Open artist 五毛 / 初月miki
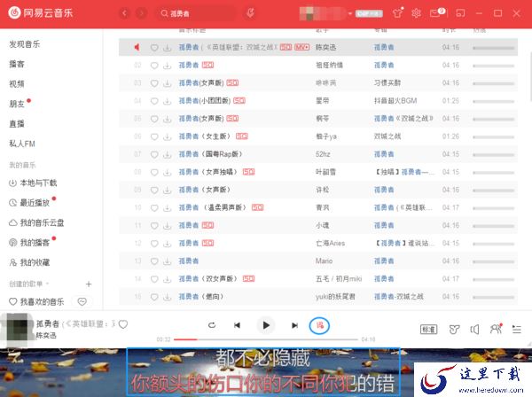This screenshot has width=532, height=397. (339, 278)
